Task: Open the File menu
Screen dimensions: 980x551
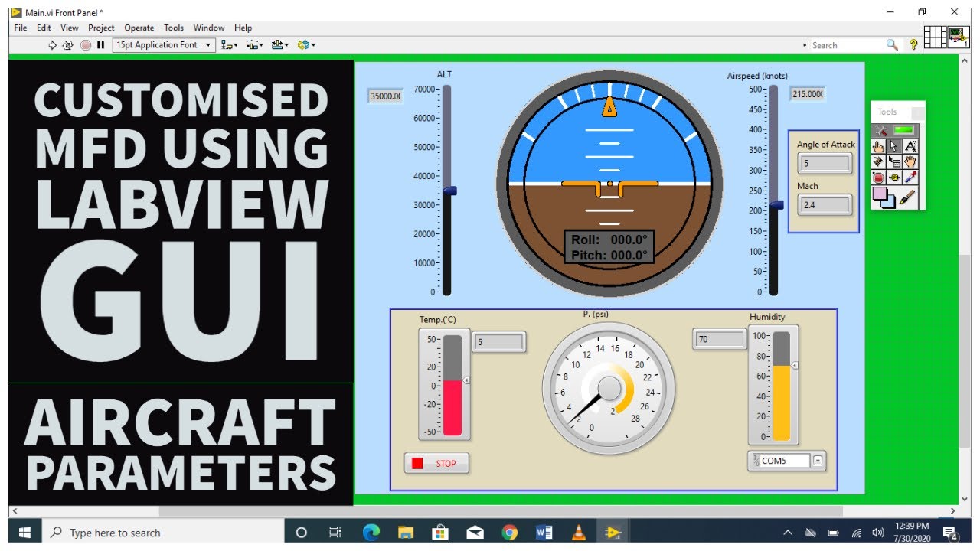Action: [x=21, y=28]
